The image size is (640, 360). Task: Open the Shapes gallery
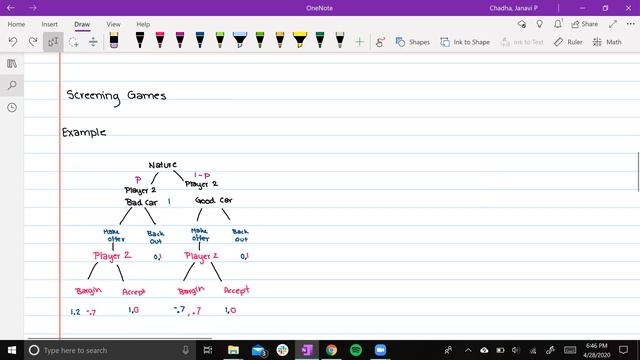coord(412,42)
